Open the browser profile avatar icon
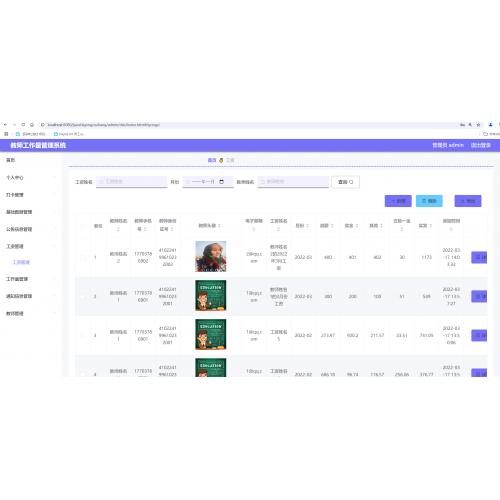Image resolution: width=500 pixels, height=500 pixels. (491, 125)
